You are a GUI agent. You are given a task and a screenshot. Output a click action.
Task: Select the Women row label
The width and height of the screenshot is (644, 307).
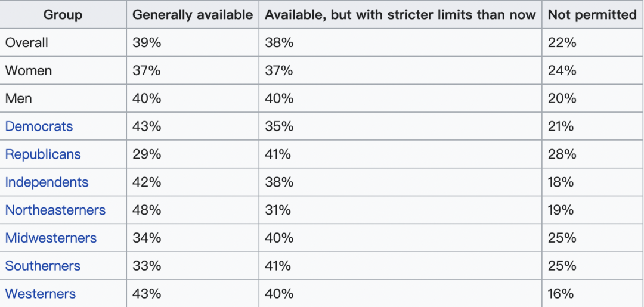(29, 70)
